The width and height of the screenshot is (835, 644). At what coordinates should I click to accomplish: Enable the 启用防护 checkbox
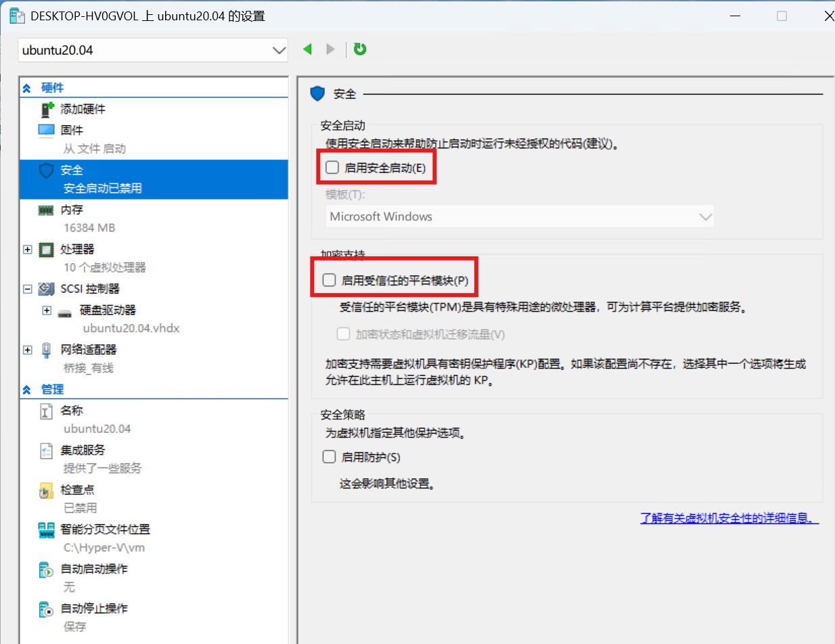(330, 457)
